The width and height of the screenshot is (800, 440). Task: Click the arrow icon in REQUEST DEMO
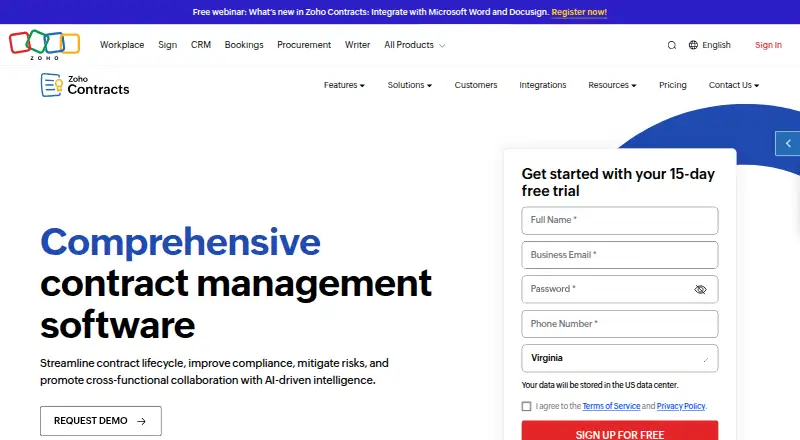tap(141, 422)
